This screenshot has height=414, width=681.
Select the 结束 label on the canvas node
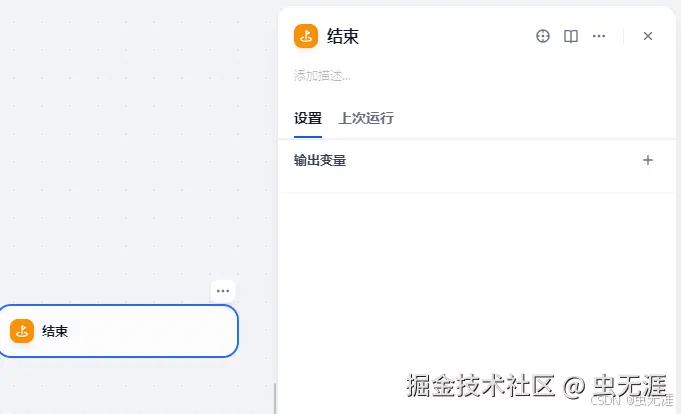(55, 331)
